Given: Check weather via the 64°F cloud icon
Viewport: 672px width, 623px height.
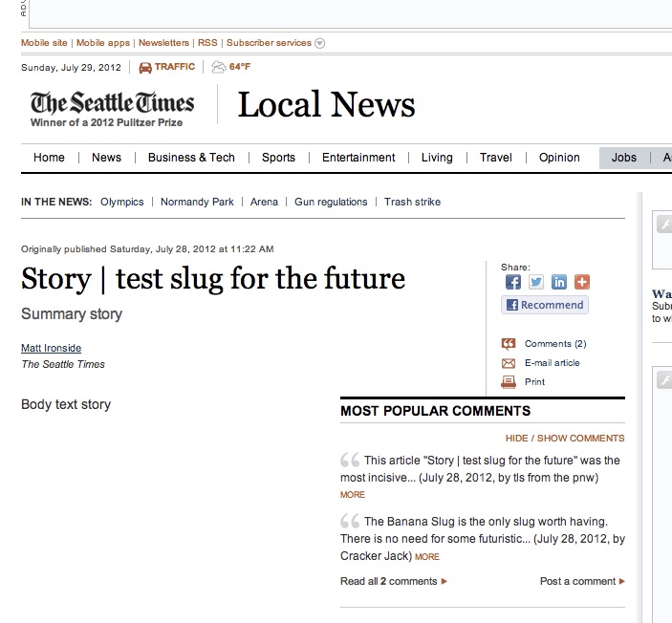Looking at the screenshot, I should pos(218,67).
